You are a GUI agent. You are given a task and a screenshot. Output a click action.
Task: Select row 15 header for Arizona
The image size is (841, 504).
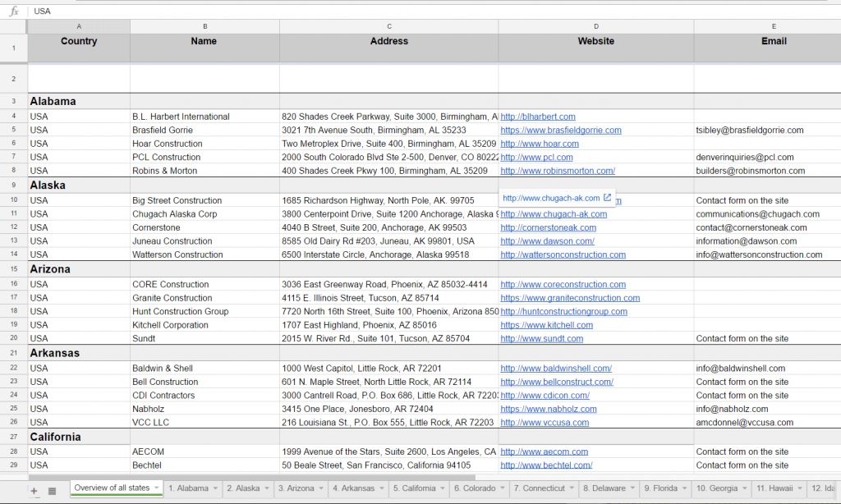[14, 269]
